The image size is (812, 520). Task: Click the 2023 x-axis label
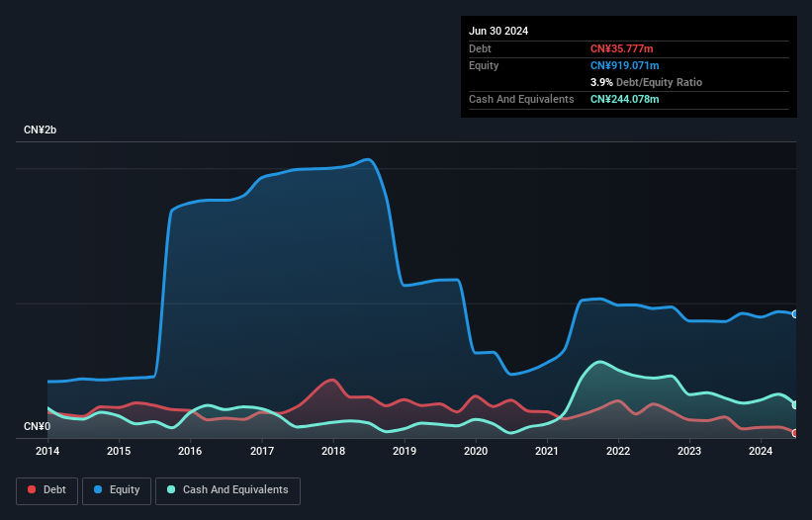coord(689,451)
